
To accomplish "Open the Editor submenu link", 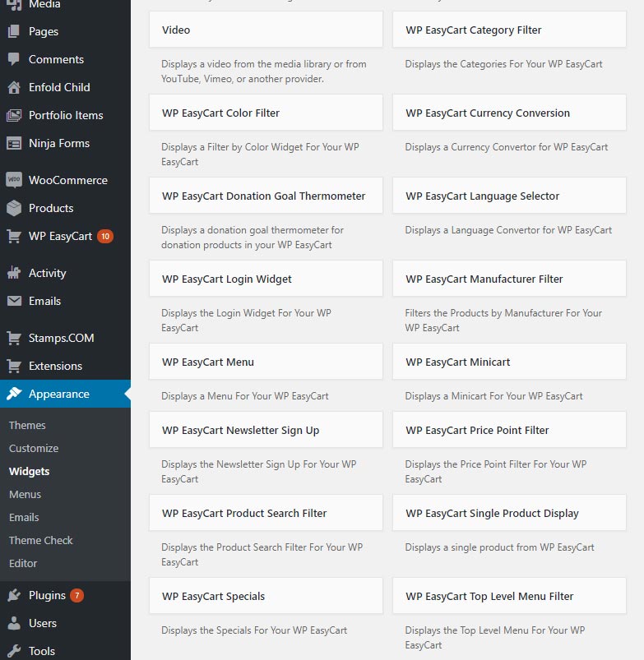I will click(23, 563).
